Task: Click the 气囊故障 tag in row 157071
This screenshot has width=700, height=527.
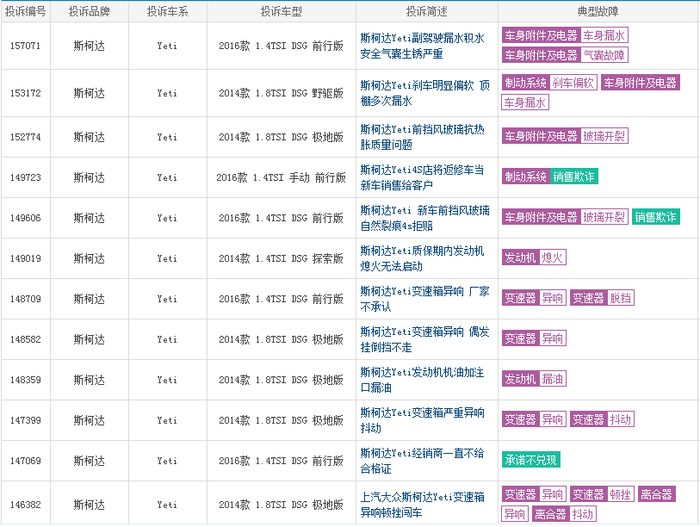Action: coord(604,55)
